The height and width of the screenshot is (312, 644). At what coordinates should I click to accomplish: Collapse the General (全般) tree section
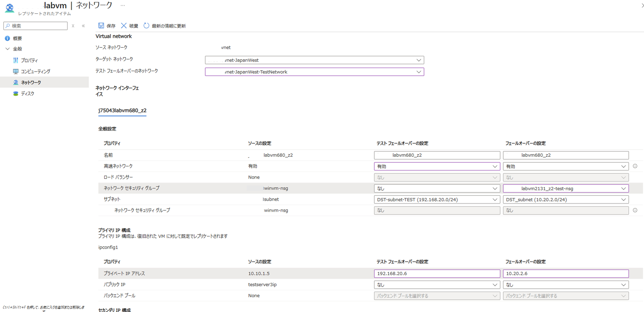(x=7, y=49)
